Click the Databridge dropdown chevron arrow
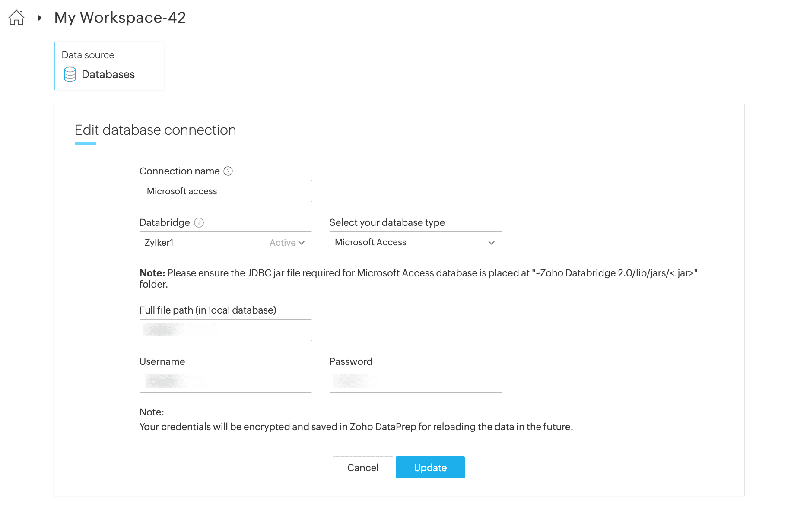 [x=302, y=243]
